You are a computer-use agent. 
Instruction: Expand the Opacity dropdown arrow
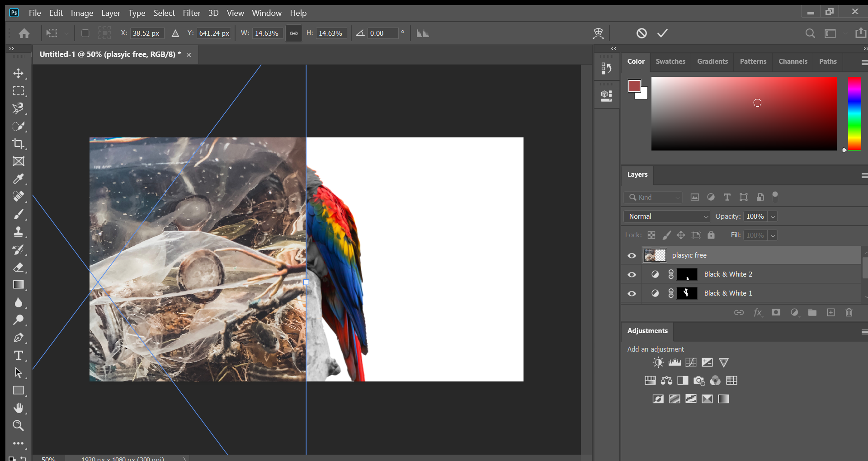[x=773, y=217]
